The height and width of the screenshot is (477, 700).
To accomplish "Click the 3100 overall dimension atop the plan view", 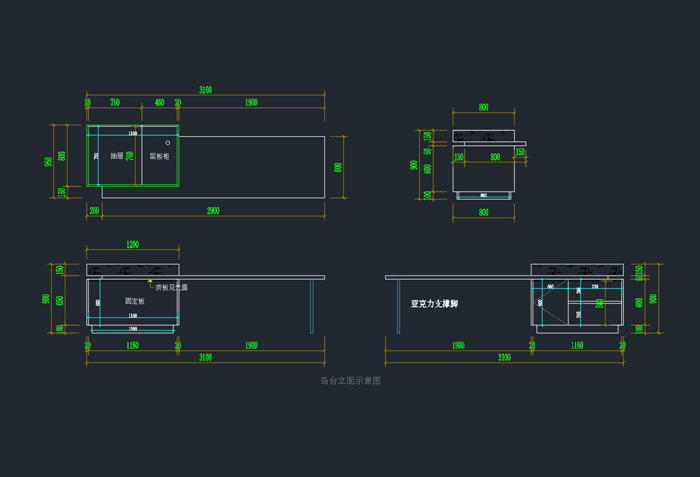I will click(x=205, y=90).
